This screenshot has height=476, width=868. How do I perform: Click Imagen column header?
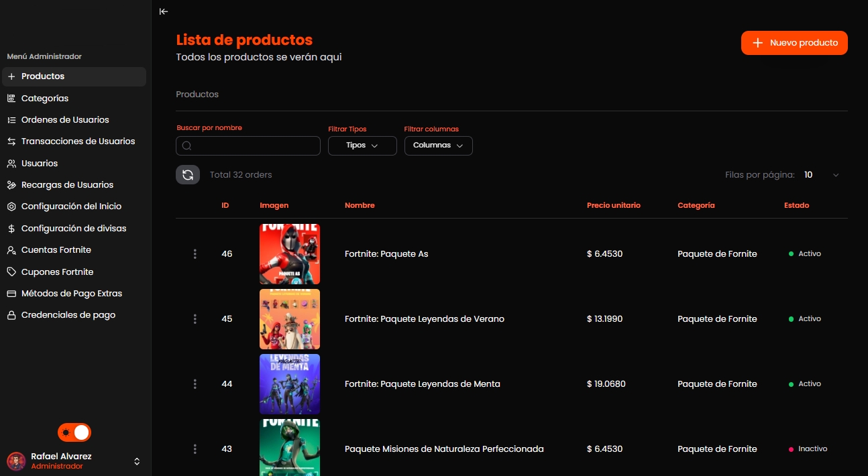(x=274, y=205)
